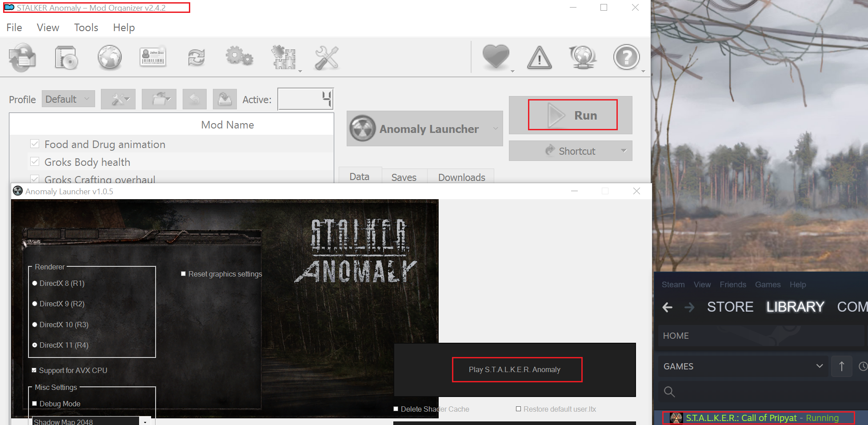Image resolution: width=868 pixels, height=425 pixels.
Task: Go back with Steam's left arrow
Action: 668,307
